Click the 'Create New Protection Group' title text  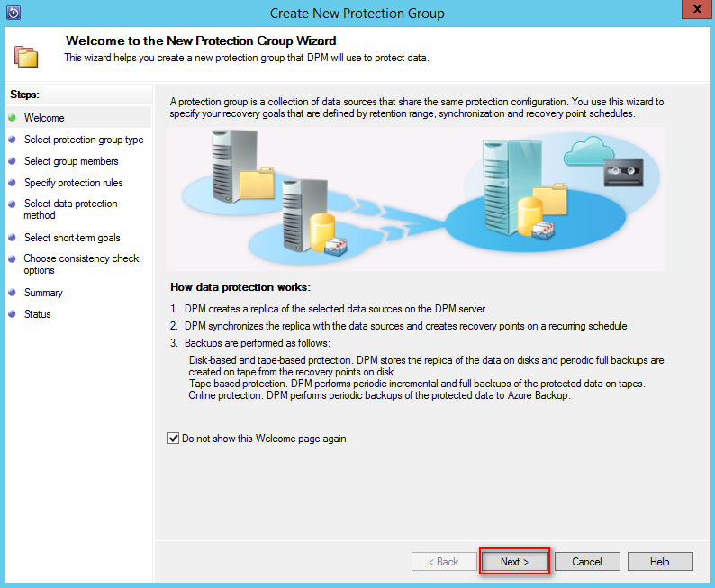click(357, 14)
